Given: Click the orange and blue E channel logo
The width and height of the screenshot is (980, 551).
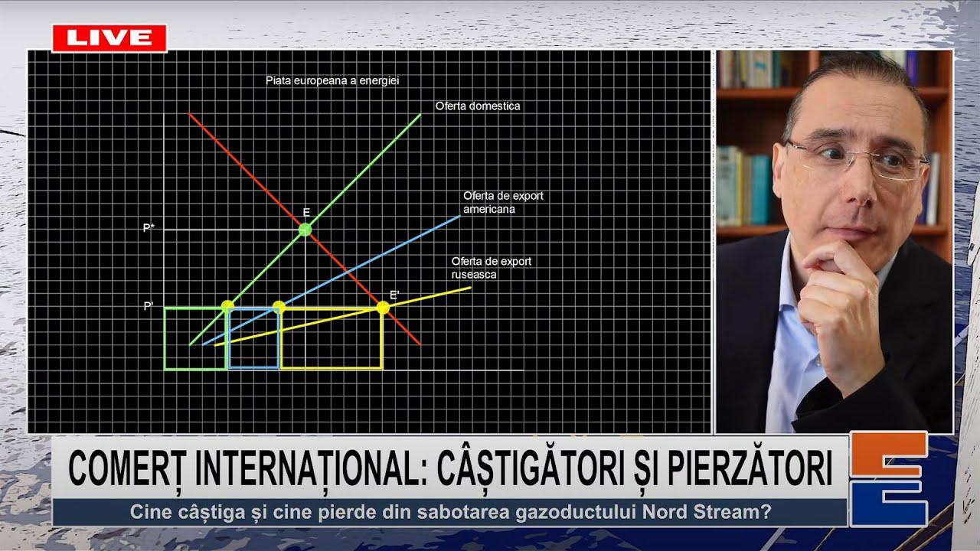Looking at the screenshot, I should [890, 479].
